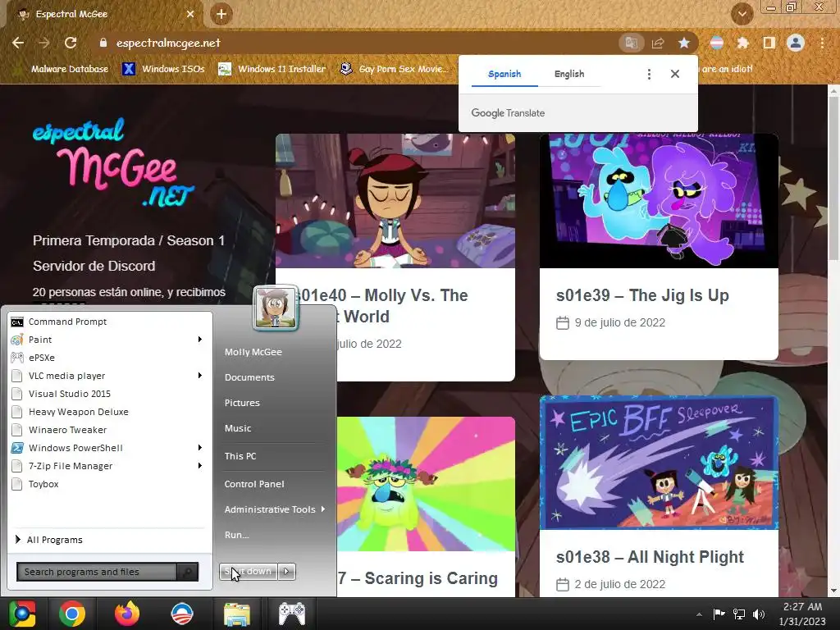Click the flag extension icon in toolbar
The height and width of the screenshot is (630, 840).
[x=717, y=43]
